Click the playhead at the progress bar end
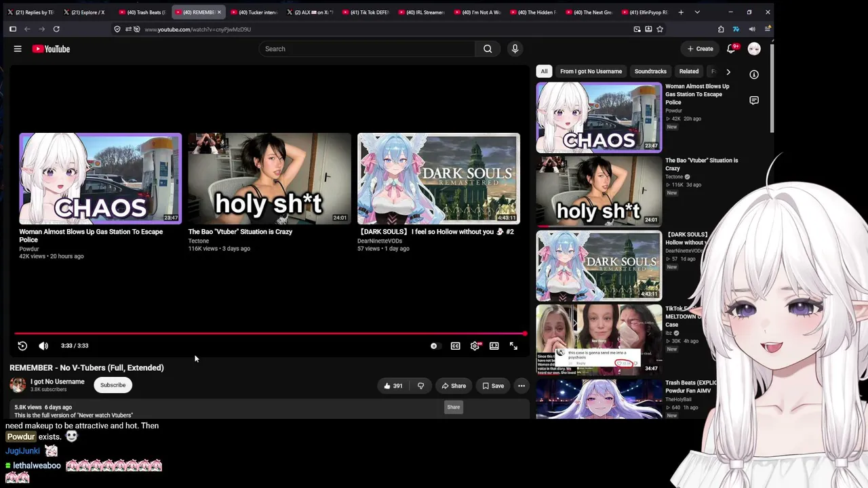 525,333
